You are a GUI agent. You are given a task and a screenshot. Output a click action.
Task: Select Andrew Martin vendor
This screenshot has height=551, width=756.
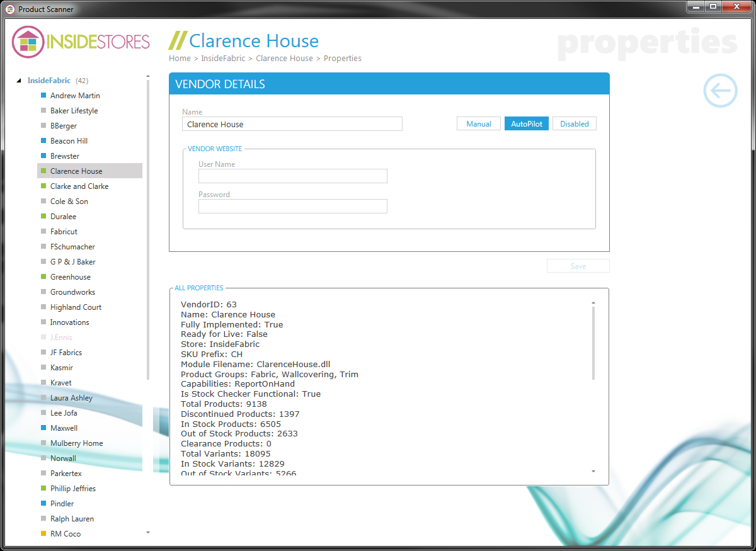[x=75, y=96]
